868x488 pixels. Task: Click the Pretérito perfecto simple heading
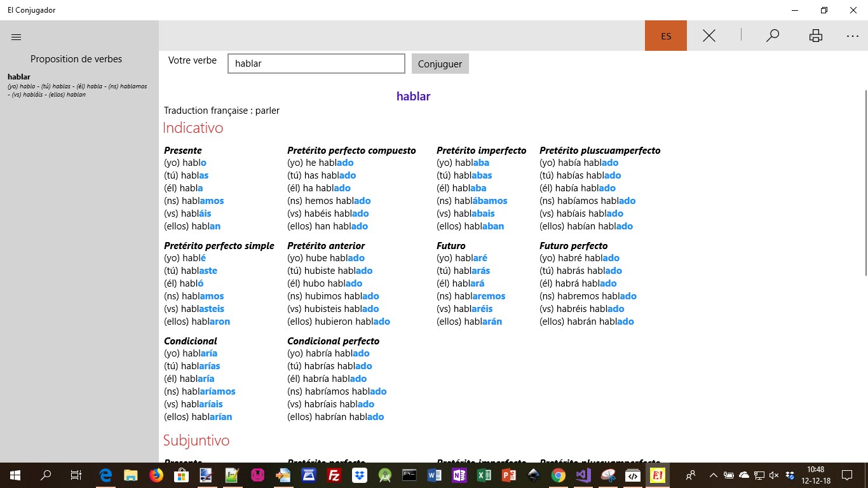point(219,246)
